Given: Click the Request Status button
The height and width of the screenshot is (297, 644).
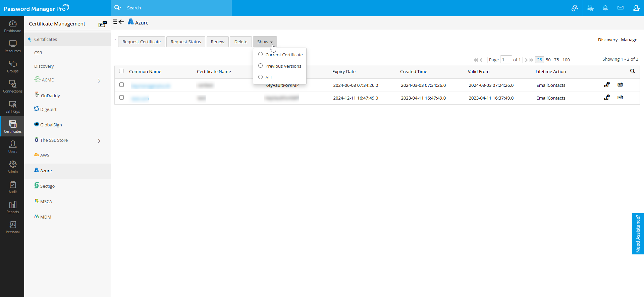Looking at the screenshot, I should tap(186, 42).
